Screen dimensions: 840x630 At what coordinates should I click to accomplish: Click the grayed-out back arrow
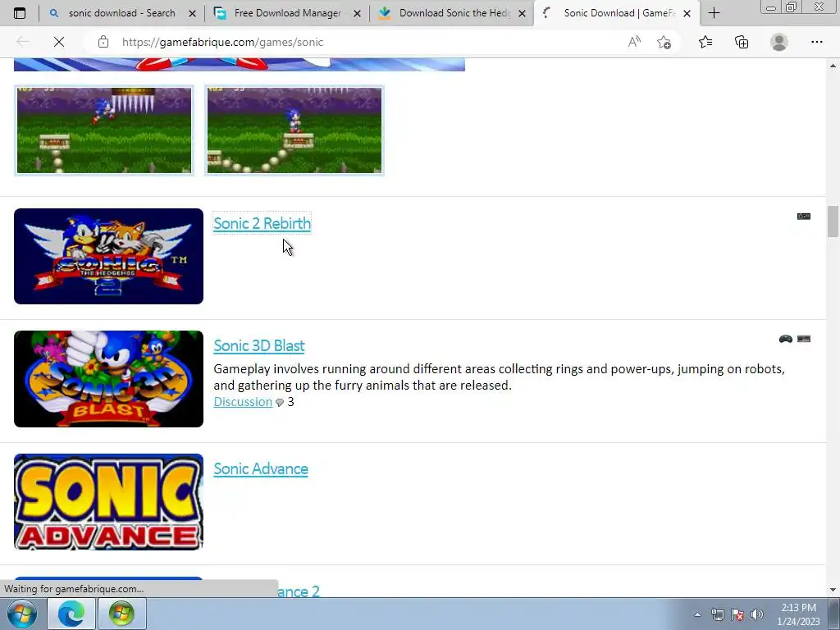point(23,42)
